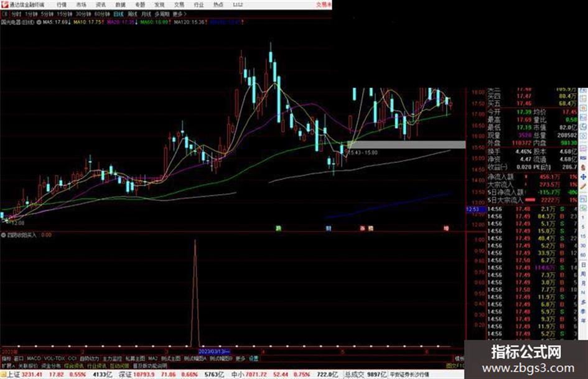Screen dimensions: 588x379
Task: Click the MA10 value label
Action: click(x=88, y=22)
